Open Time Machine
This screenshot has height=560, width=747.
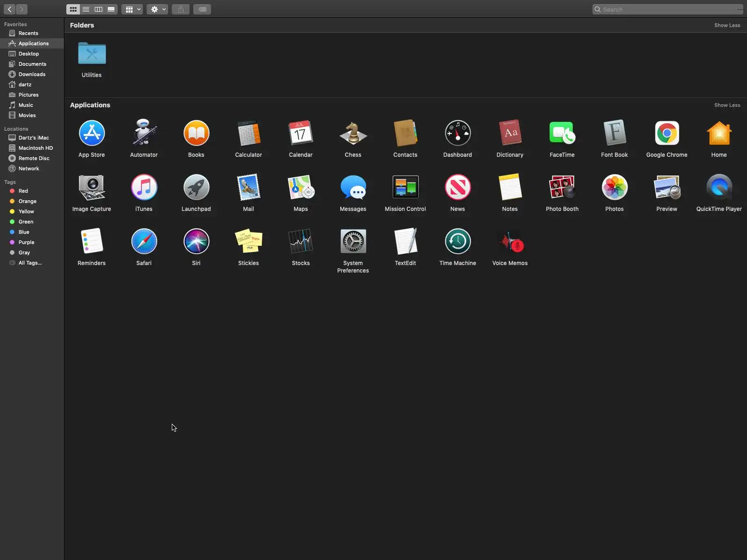click(x=458, y=242)
